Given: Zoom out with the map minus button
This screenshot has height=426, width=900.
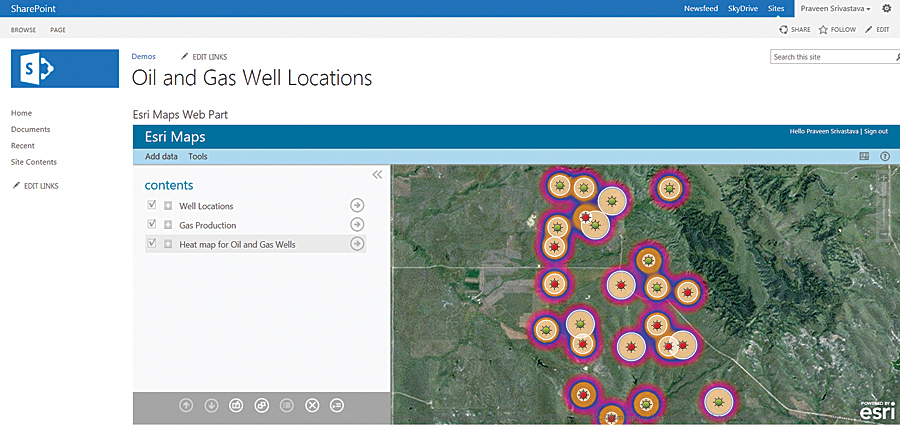Looking at the screenshot, I should [884, 234].
